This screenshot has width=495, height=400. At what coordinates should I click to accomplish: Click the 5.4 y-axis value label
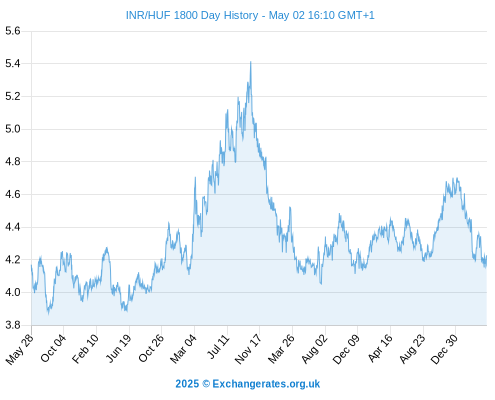coord(13,63)
